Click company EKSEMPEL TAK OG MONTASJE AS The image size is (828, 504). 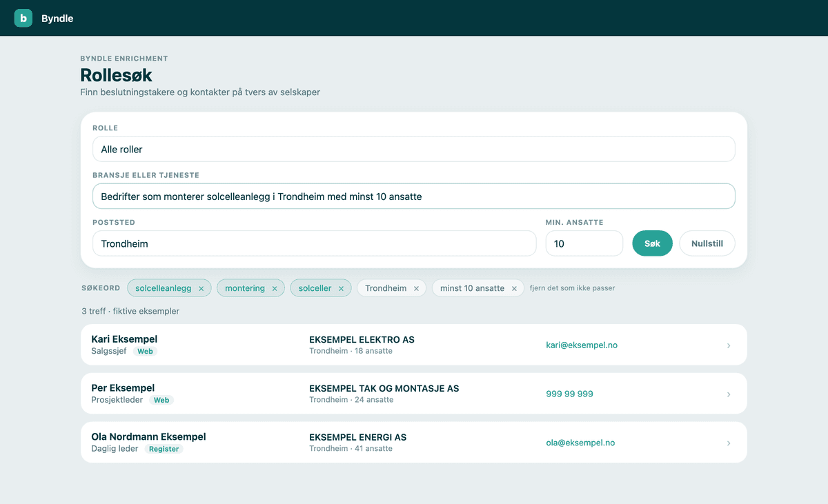384,389
